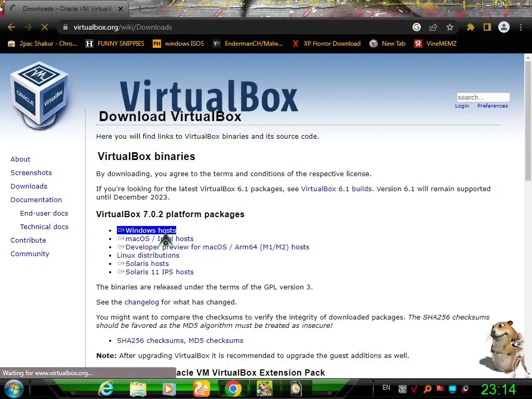Open the Contribute sidebar link
This screenshot has width=532, height=399.
pyautogui.click(x=28, y=240)
